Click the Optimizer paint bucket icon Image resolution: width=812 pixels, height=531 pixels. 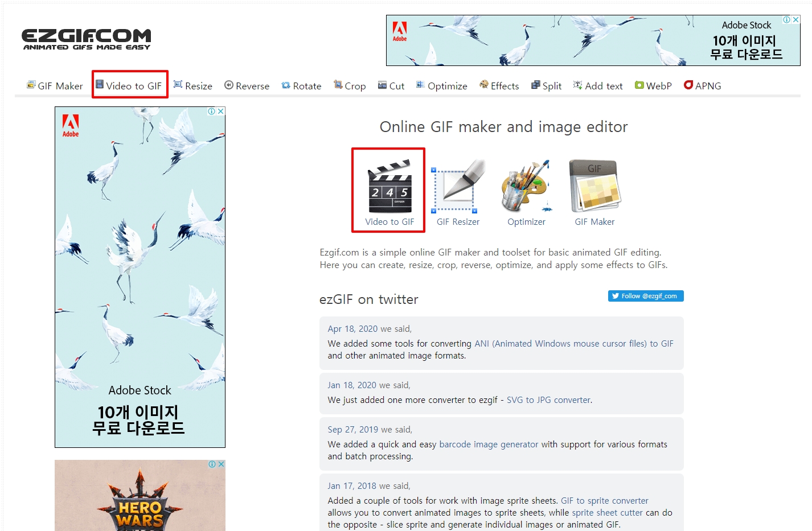tap(527, 187)
